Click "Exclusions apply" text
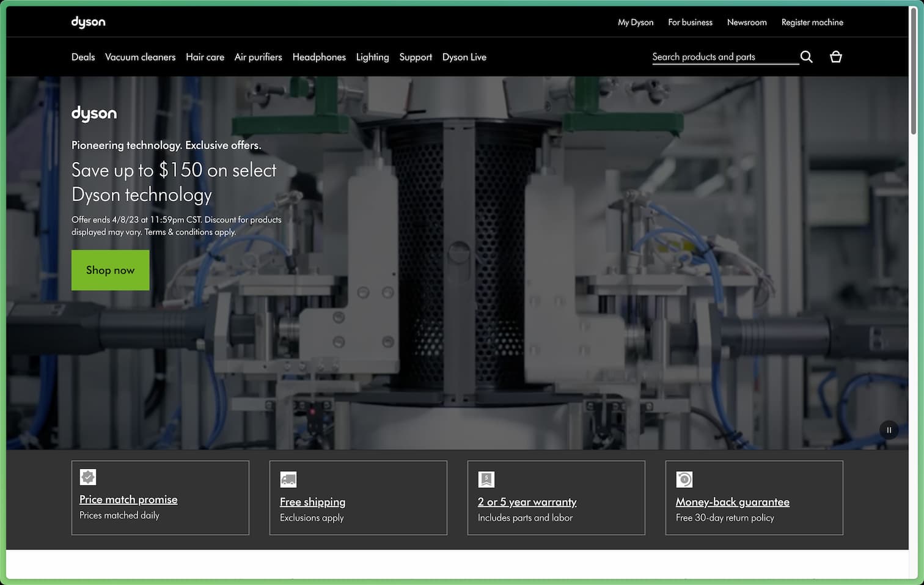Screen dimensions: 924x585 pyautogui.click(x=312, y=518)
